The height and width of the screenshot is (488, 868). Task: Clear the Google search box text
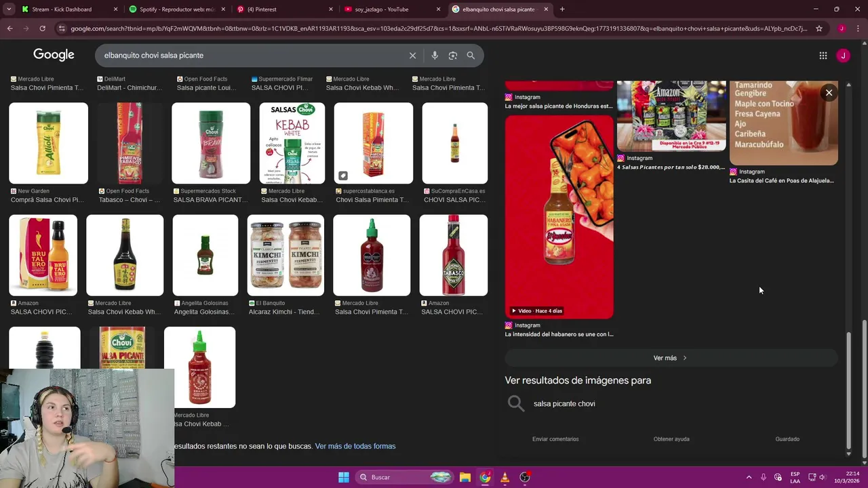coord(412,56)
